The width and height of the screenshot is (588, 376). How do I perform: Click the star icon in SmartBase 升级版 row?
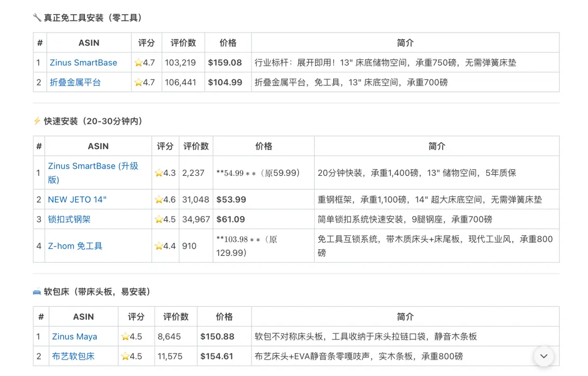tap(159, 173)
